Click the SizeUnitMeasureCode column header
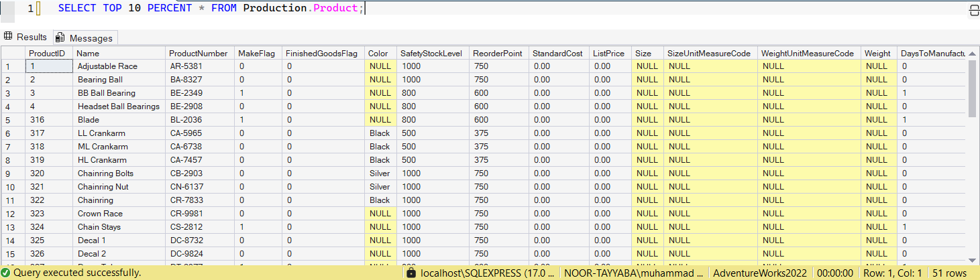Screen dimensions: 980x280 [x=710, y=53]
